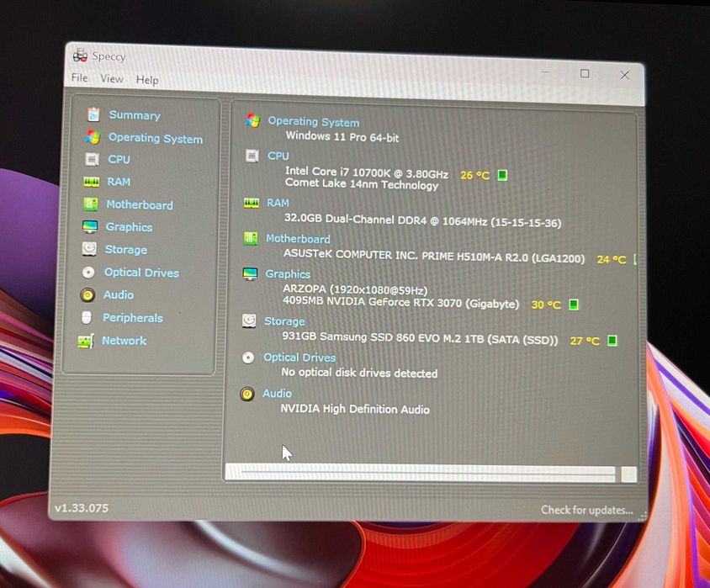The width and height of the screenshot is (710, 588).
Task: Click the Graphics monitor icon in sidebar
Action: 90,226
